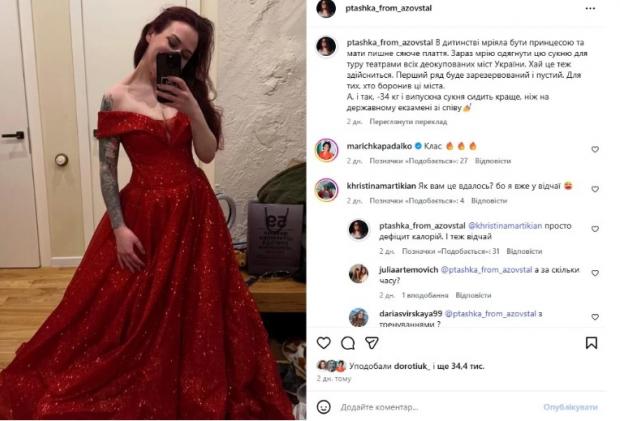This screenshot has height=421, width=620.
Task: Like the post with heart icon
Action: 323,343
